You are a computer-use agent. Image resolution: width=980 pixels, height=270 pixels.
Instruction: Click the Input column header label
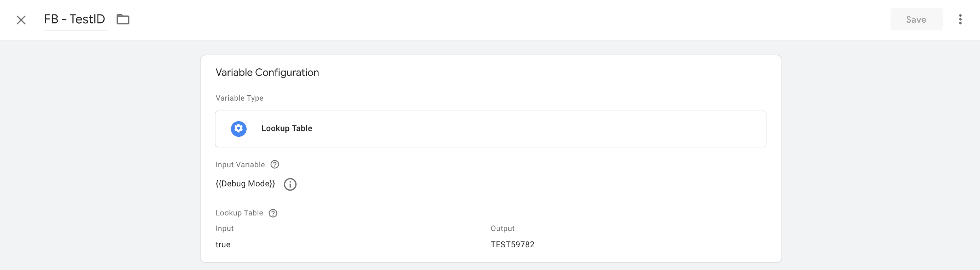pyautogui.click(x=224, y=229)
